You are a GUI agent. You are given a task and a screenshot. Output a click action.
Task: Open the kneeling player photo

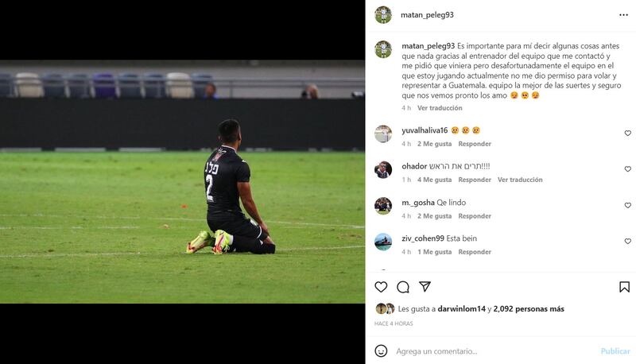(183, 181)
